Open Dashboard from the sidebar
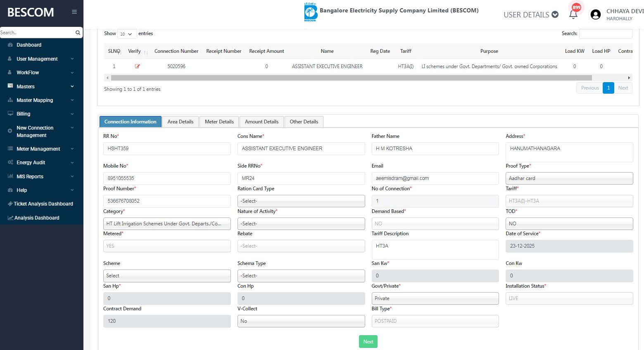 click(29, 45)
